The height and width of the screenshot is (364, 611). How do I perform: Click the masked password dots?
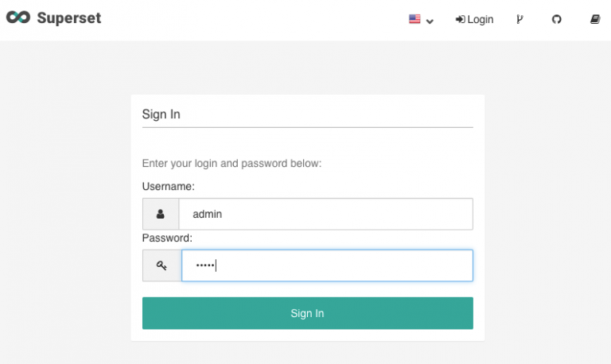tap(204, 265)
